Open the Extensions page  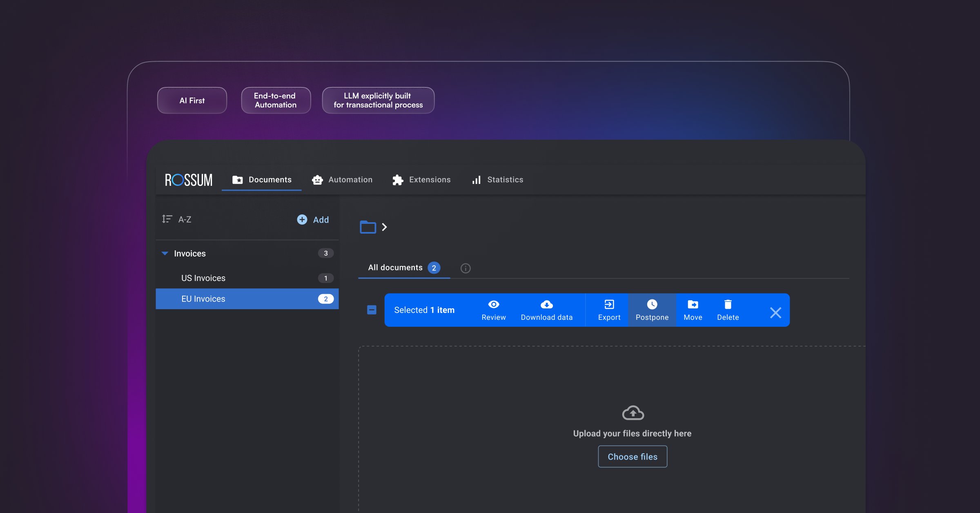point(421,180)
